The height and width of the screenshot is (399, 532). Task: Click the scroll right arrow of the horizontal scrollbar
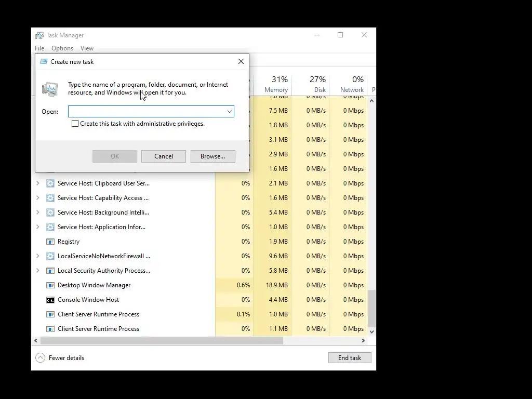click(x=363, y=341)
